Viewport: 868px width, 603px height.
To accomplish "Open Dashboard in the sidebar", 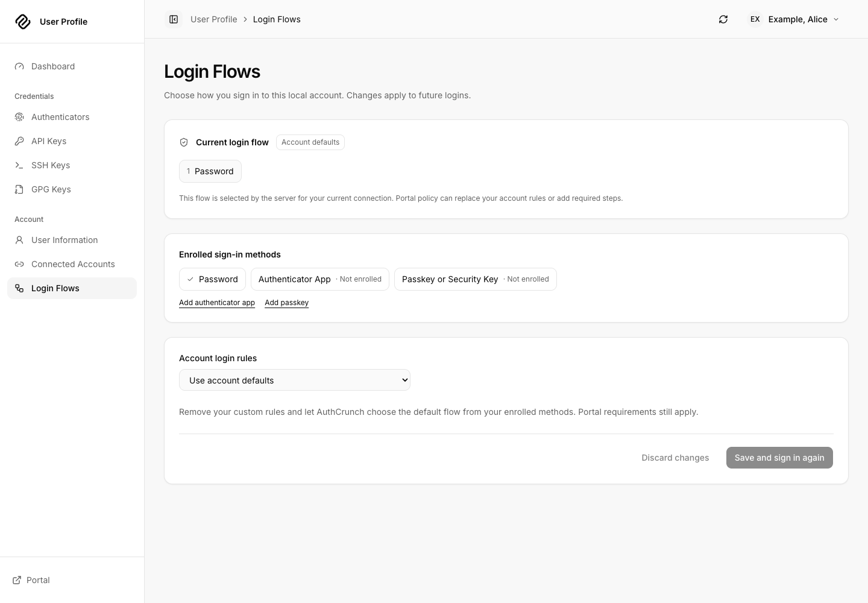I will [x=72, y=66].
